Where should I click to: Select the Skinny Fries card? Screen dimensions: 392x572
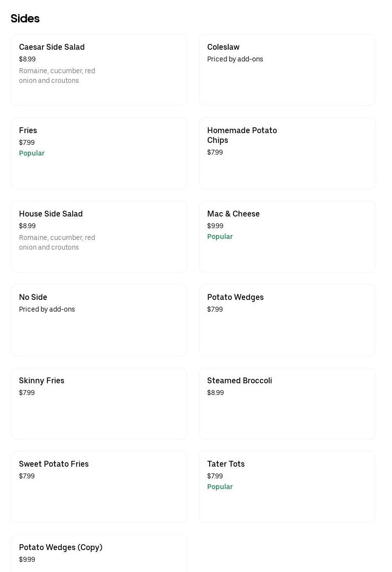pos(98,403)
